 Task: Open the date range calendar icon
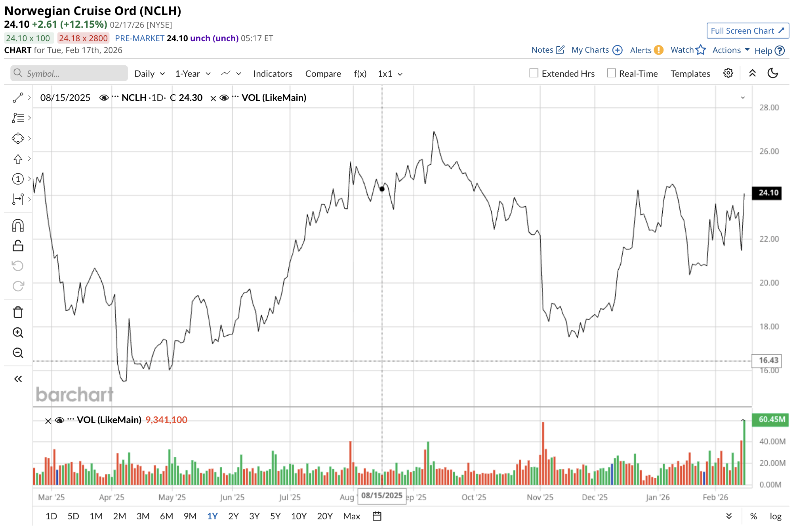point(377,516)
